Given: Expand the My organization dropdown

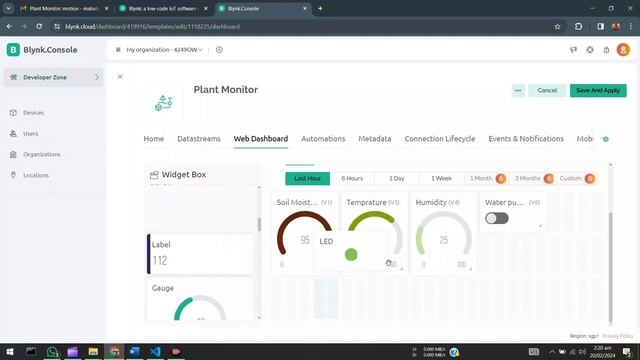Looking at the screenshot, I should click(x=164, y=50).
